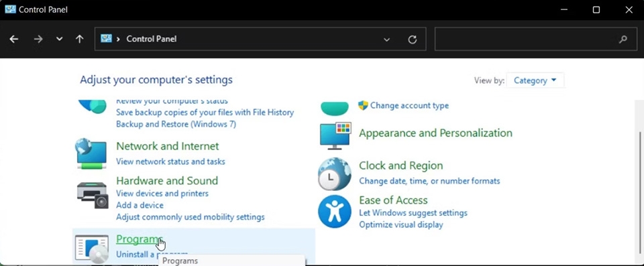Open View devices and printers
Viewport: 644px width, 266px height.
coord(162,194)
